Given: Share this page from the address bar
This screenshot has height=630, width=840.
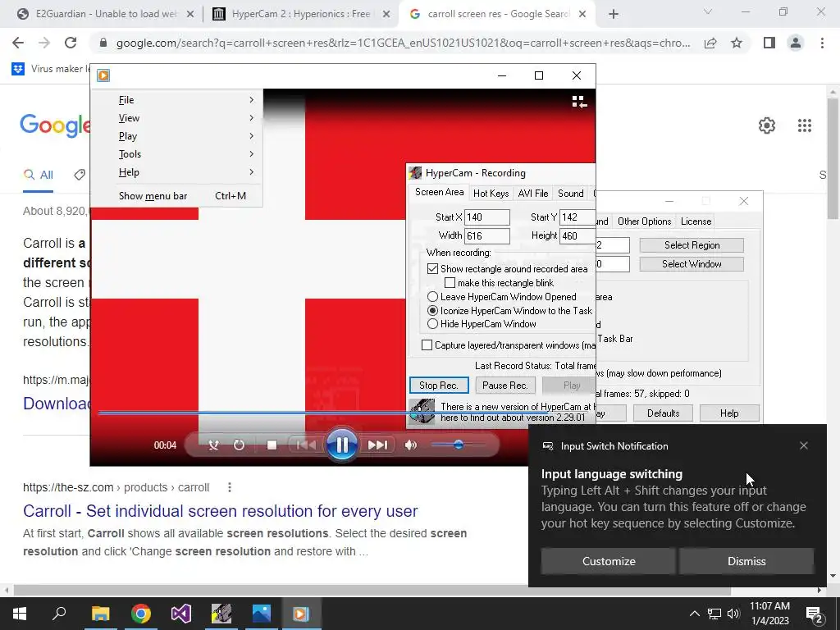Looking at the screenshot, I should coord(710,43).
